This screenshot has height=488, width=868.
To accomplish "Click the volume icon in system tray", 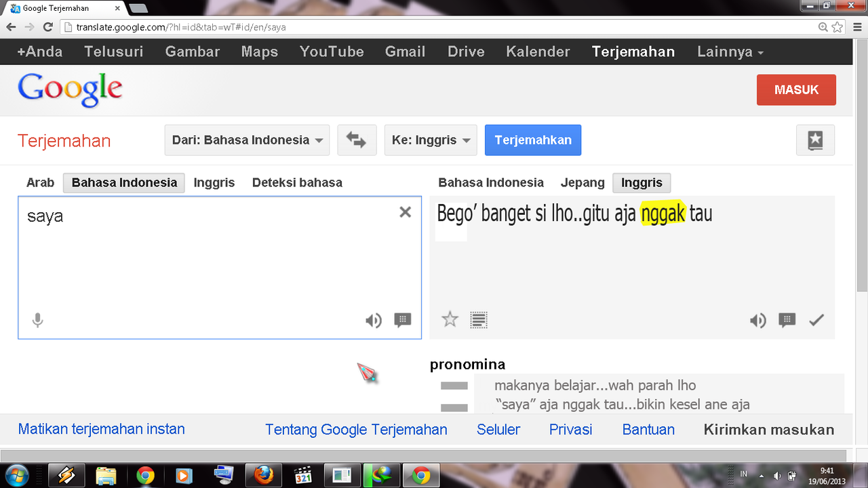I will (777, 476).
